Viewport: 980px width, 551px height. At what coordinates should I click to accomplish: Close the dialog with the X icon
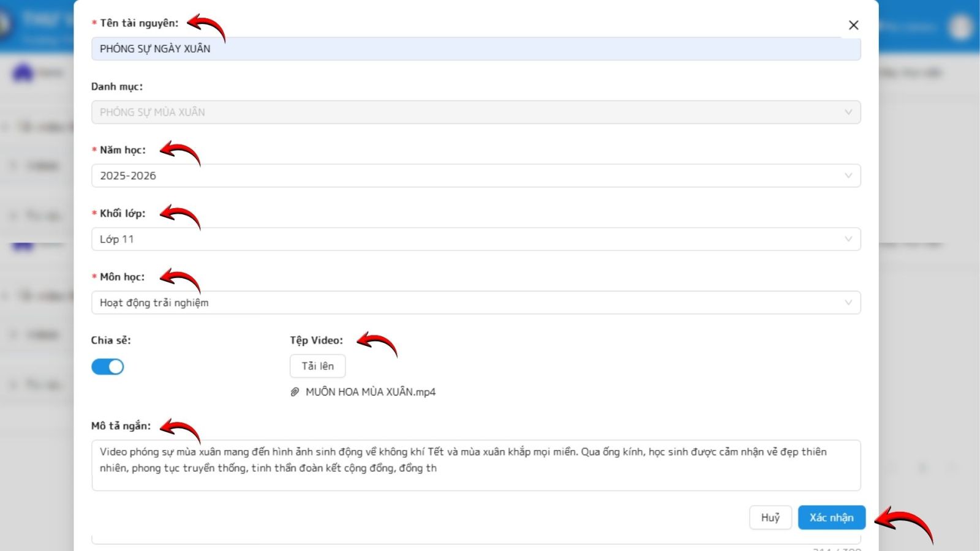853,25
